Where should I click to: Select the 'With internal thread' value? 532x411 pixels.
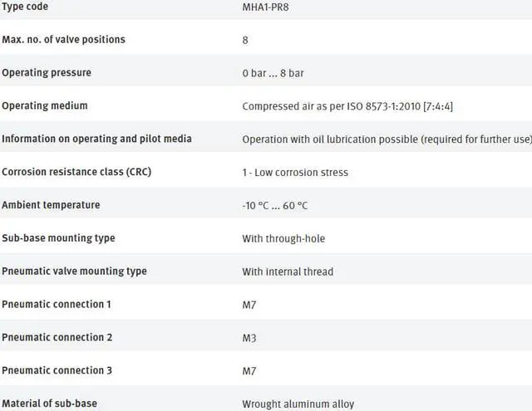click(x=288, y=272)
